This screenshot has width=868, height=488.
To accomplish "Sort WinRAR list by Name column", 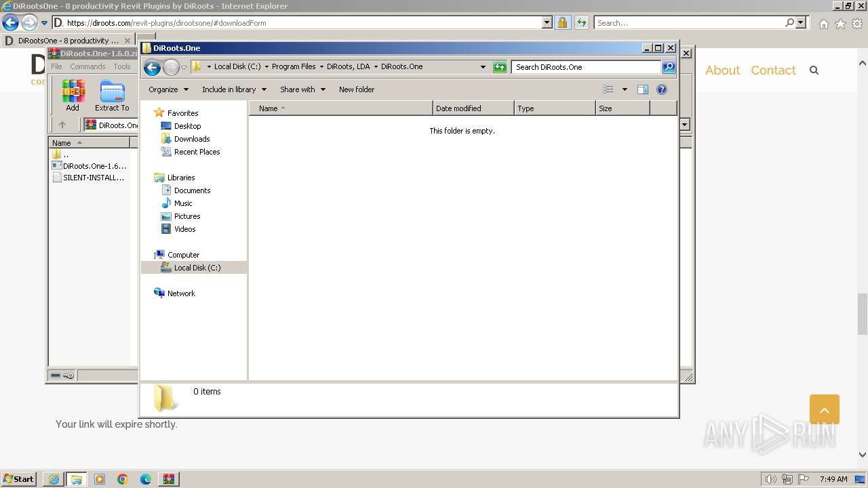I will click(89, 143).
